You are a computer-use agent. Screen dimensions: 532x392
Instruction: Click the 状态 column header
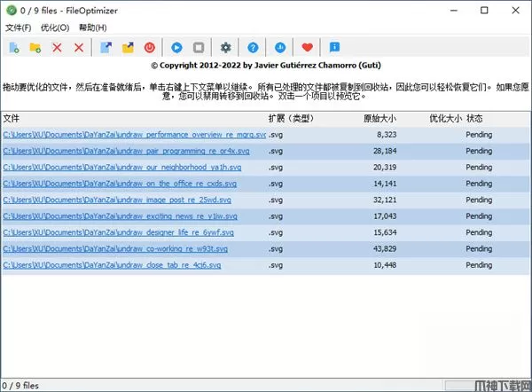(x=475, y=118)
